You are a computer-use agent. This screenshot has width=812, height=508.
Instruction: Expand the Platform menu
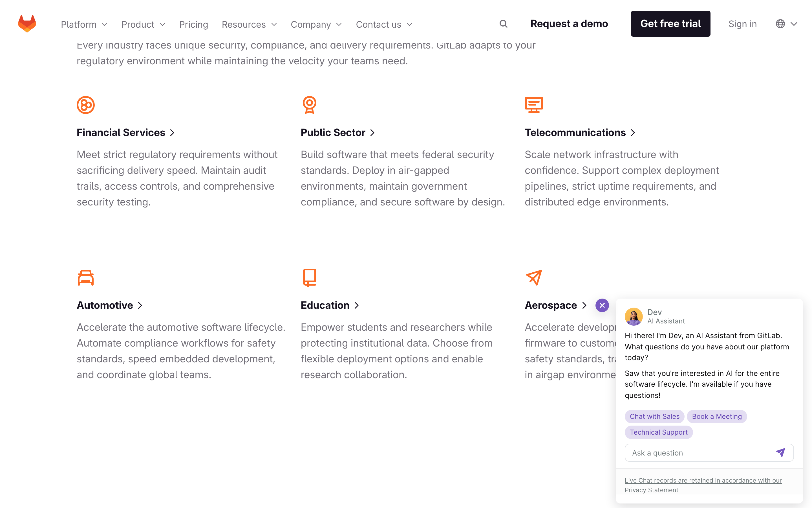click(84, 24)
